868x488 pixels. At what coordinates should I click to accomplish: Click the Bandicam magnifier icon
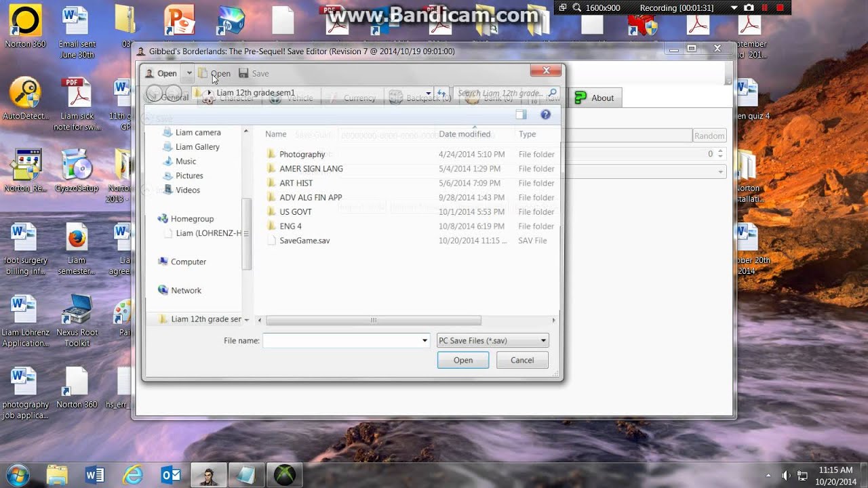[577, 7]
